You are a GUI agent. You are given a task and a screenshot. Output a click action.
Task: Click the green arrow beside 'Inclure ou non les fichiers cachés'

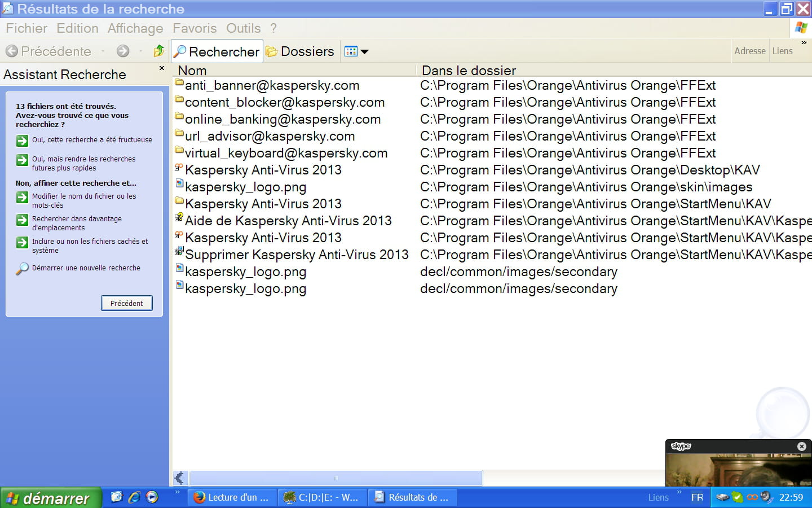pyautogui.click(x=22, y=242)
